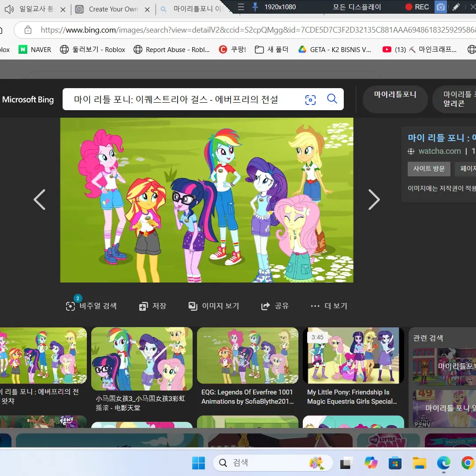Click the 小马国女孩3彩虹摇滚 caption text
Image resolution: width=476 pixels, height=476 pixels.
(140, 403)
